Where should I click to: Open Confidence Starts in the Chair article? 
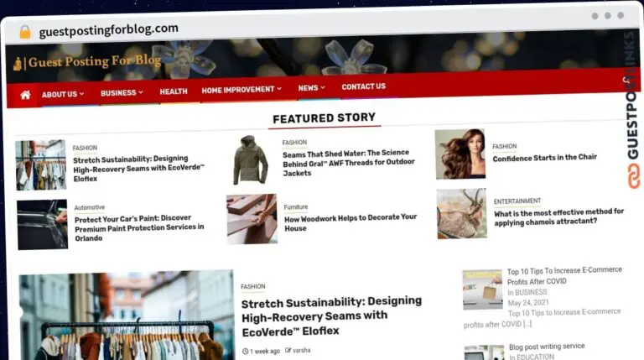point(544,158)
